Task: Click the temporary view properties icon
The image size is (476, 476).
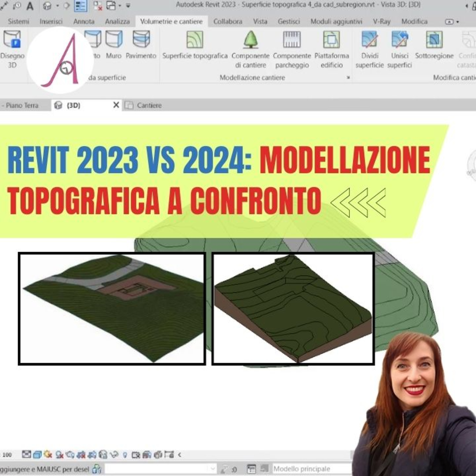Action: pyautogui.click(x=136, y=455)
